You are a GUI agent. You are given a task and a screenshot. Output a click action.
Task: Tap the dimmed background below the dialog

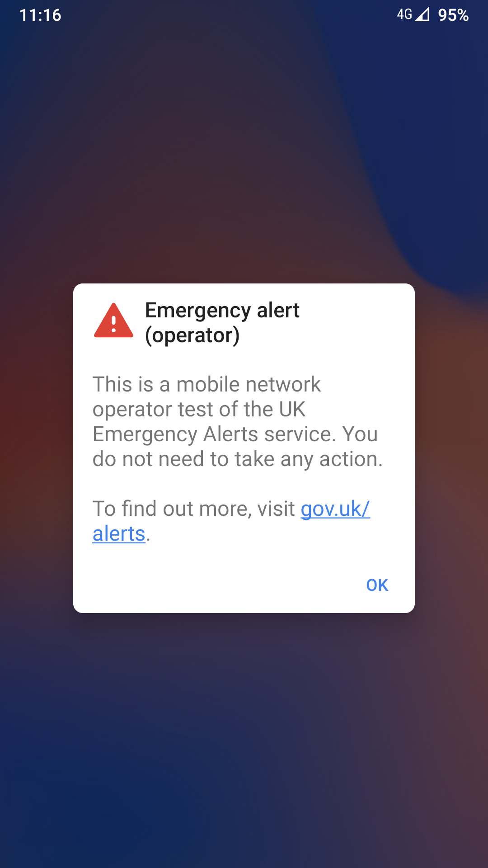[244, 741]
